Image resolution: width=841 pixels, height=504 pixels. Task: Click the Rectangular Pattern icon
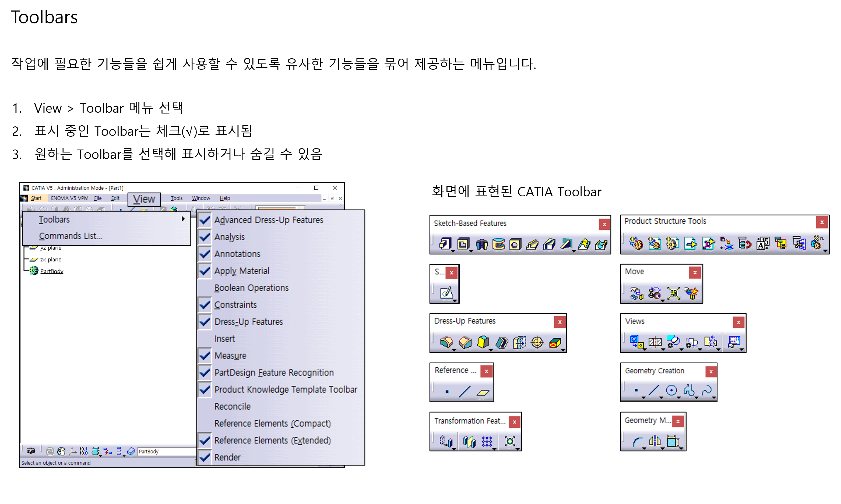click(487, 441)
